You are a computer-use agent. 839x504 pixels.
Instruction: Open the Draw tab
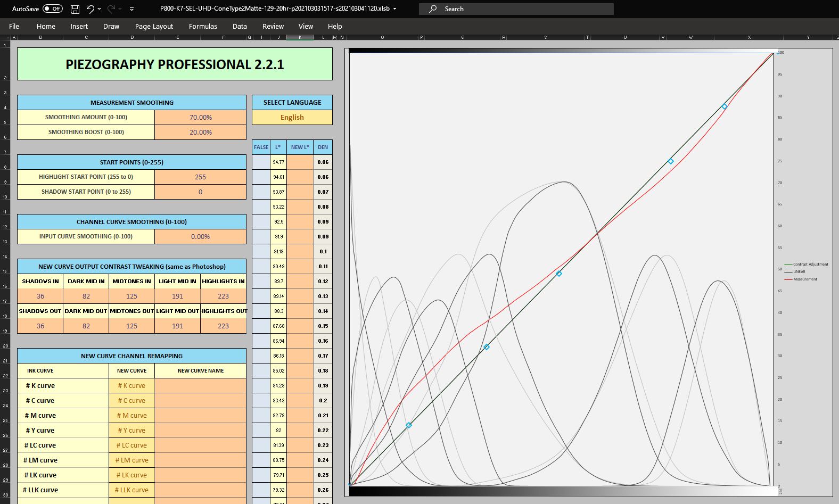[x=111, y=26]
